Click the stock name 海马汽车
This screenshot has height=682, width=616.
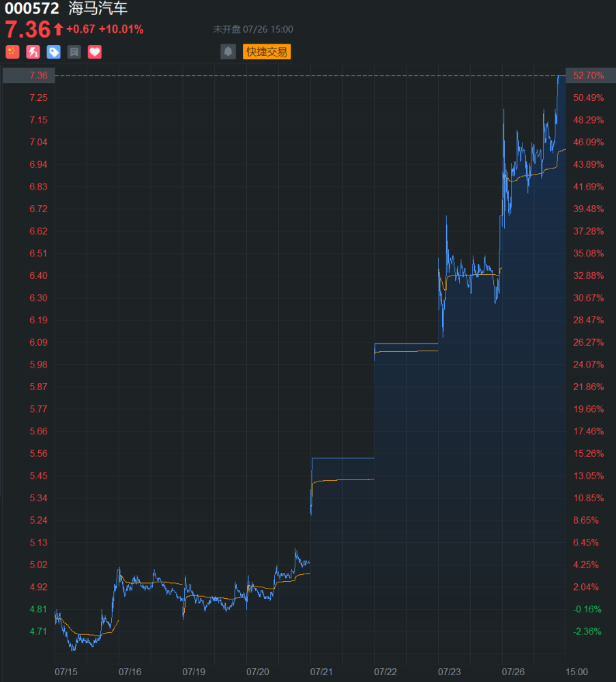pos(98,8)
